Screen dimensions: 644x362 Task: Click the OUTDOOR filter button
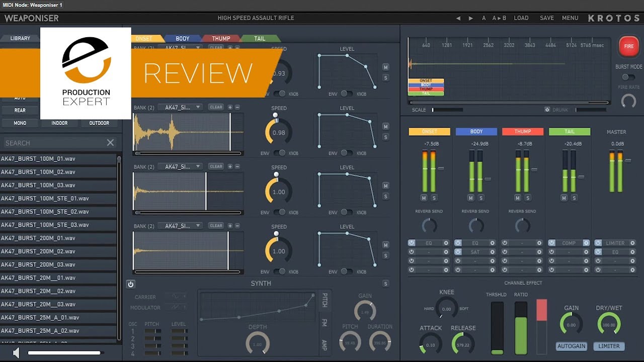coord(99,123)
